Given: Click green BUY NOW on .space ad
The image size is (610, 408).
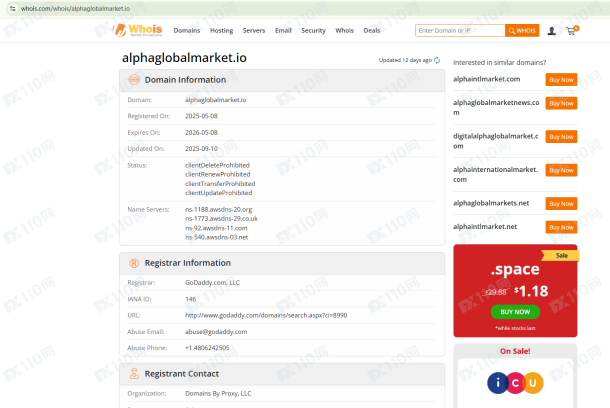Looking at the screenshot, I should (515, 312).
